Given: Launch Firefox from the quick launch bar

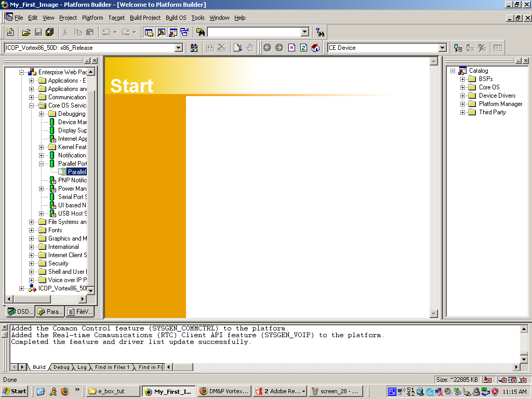Looking at the screenshot, I should pyautogui.click(x=65, y=391).
